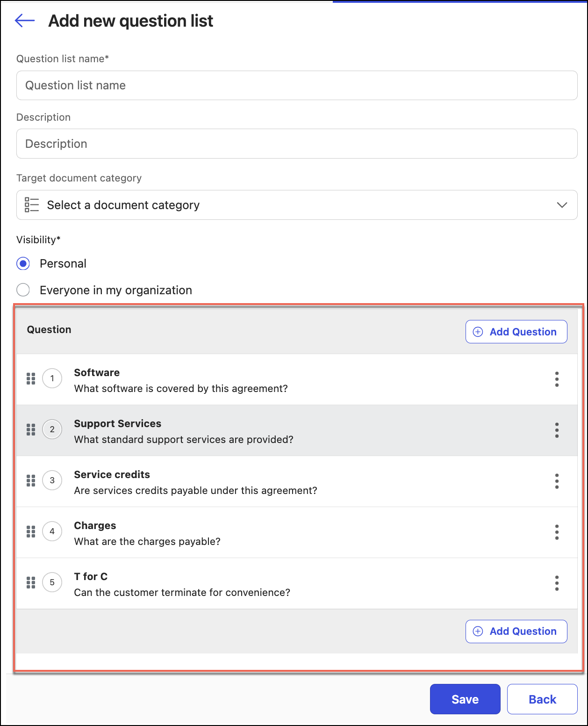This screenshot has width=588, height=726.
Task: Click the bottom Add Question button
Action: tap(516, 631)
